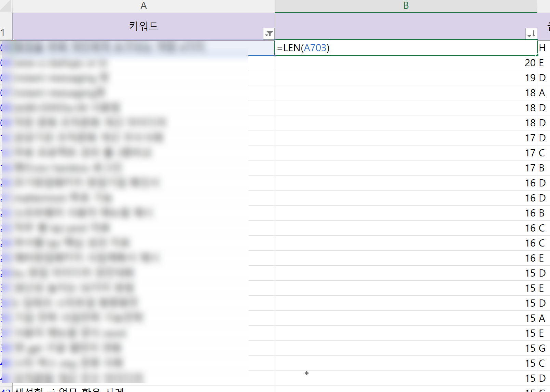Select the 16 cell next to letter E
Image resolution: width=550 pixels, height=392 pixels.
pos(406,258)
